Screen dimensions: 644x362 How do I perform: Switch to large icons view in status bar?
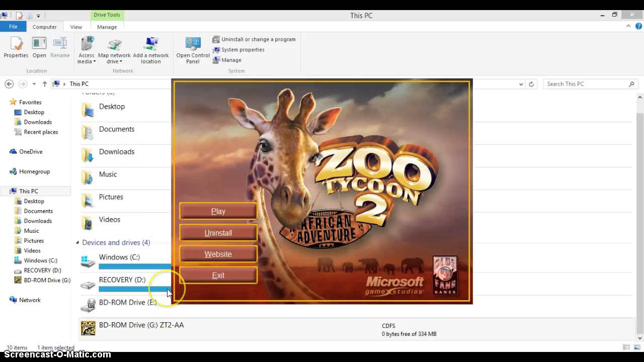636,347
